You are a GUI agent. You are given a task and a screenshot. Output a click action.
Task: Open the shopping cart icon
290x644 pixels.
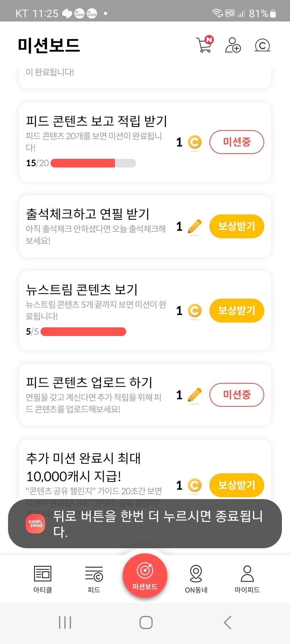[x=204, y=45]
